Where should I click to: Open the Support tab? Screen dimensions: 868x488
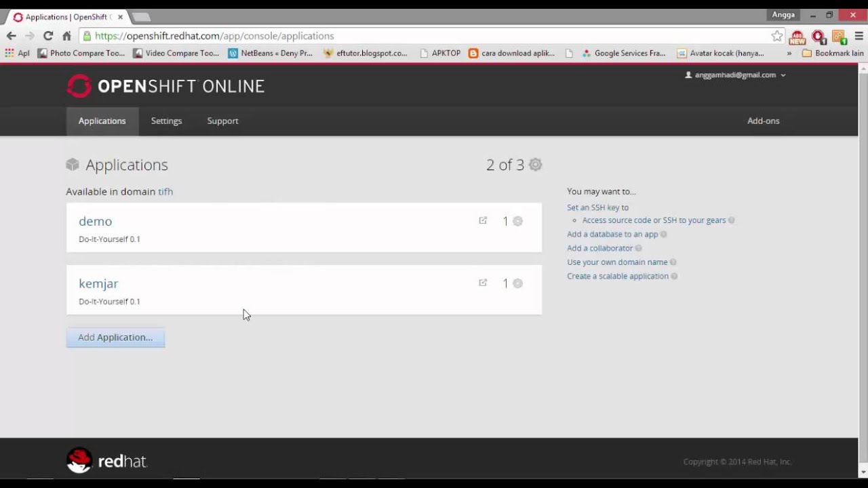pyautogui.click(x=222, y=121)
